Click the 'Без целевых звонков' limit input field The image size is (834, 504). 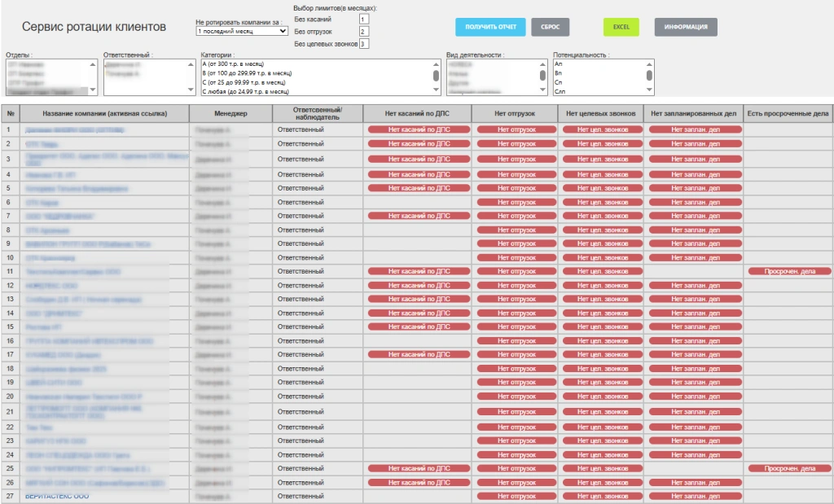(364, 44)
